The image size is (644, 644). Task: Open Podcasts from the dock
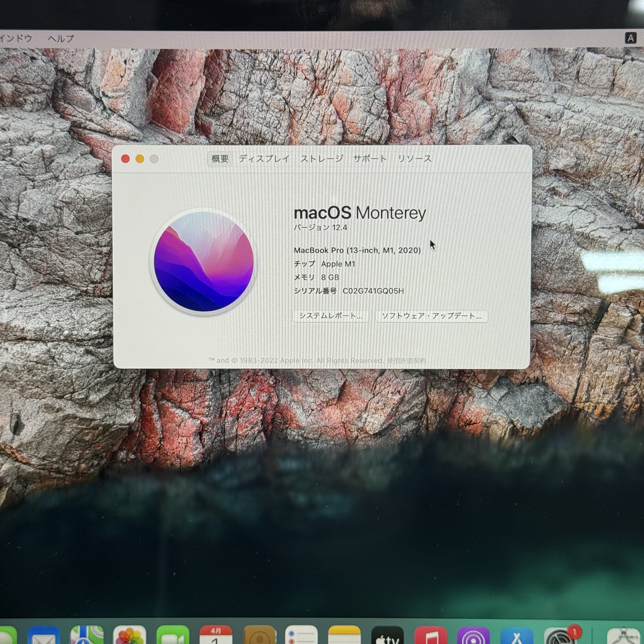click(x=473, y=635)
